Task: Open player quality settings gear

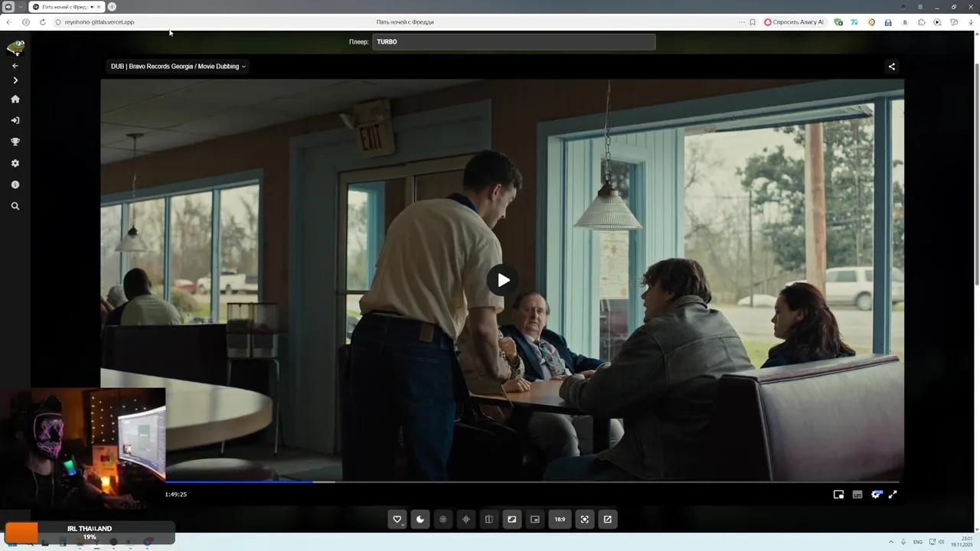Action: [x=876, y=494]
